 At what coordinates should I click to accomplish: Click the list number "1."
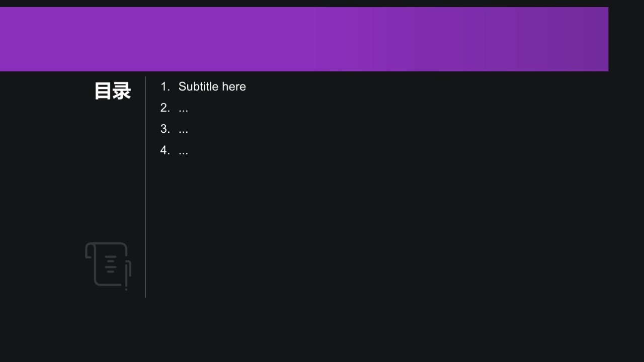pos(165,86)
